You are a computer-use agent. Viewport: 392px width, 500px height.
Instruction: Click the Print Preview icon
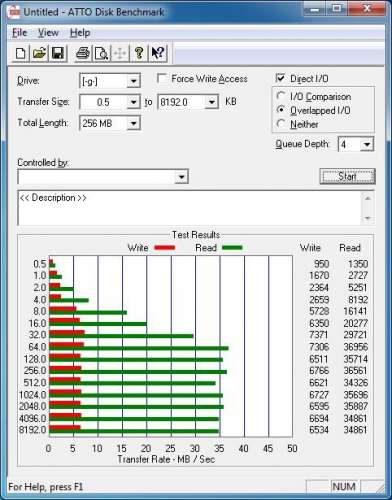(101, 53)
